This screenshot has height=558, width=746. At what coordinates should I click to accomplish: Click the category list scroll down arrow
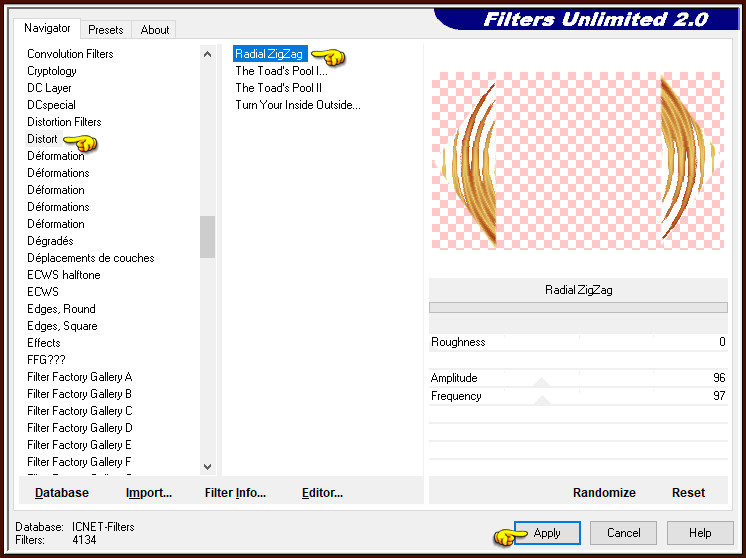tap(207, 467)
